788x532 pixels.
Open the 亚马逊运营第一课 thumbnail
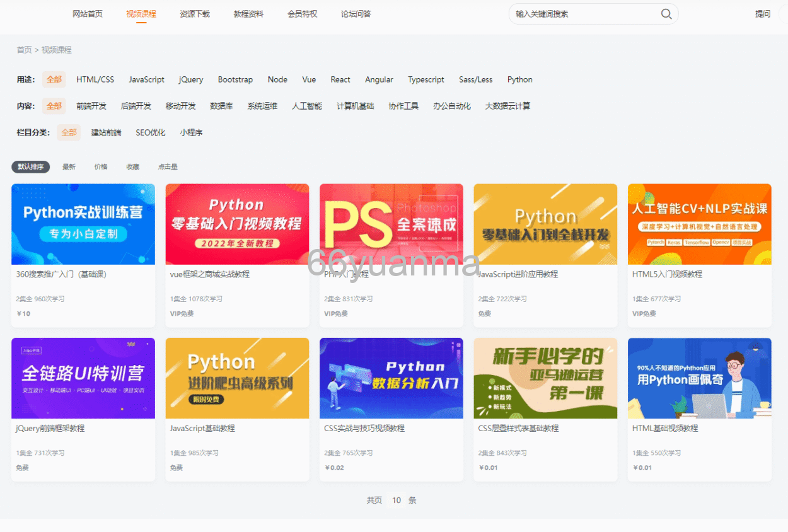click(545, 378)
